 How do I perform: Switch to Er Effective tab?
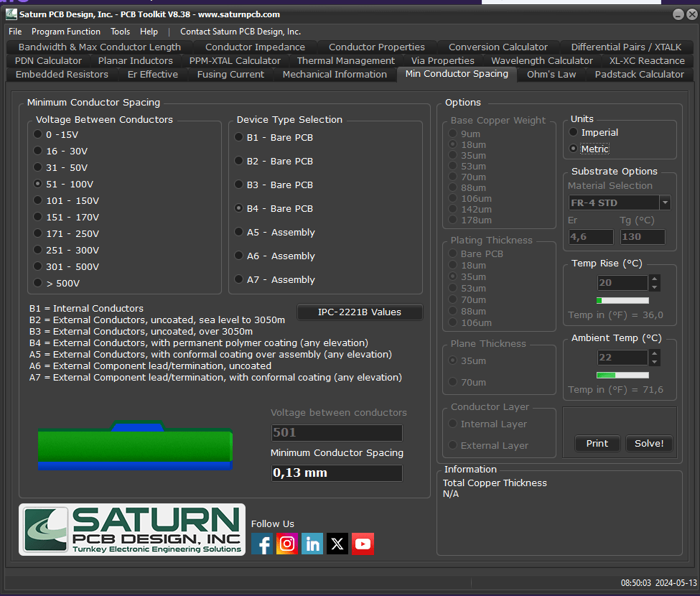point(153,74)
